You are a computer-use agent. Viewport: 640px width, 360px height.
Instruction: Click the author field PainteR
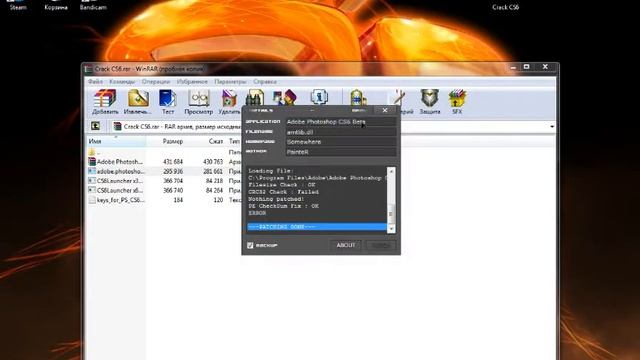point(341,152)
